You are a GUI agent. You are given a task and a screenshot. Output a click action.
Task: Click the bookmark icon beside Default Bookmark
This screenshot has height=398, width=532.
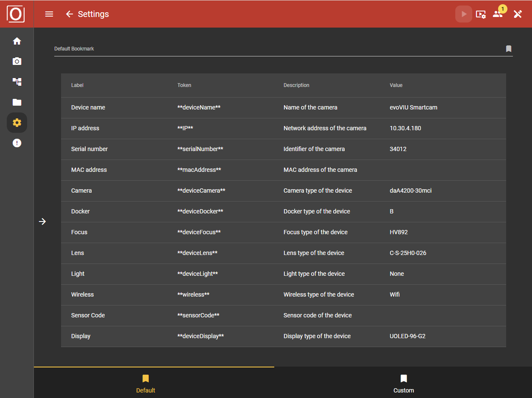(x=508, y=48)
